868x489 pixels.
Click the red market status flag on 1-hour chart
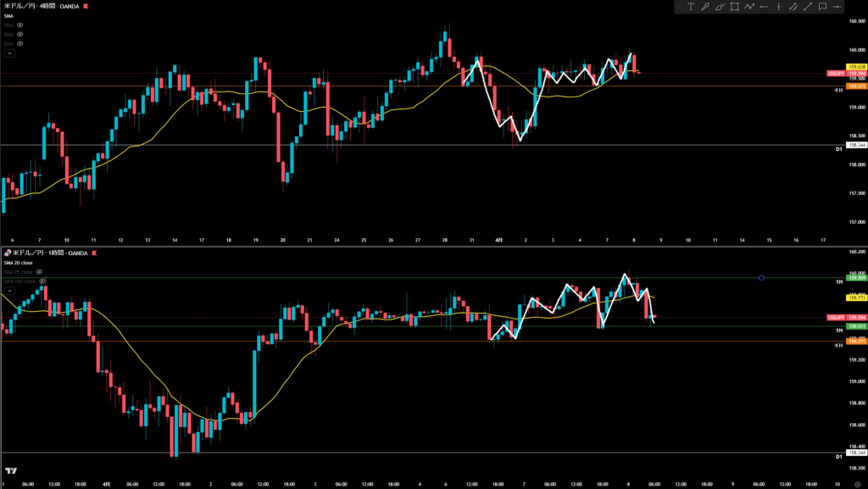pos(94,253)
